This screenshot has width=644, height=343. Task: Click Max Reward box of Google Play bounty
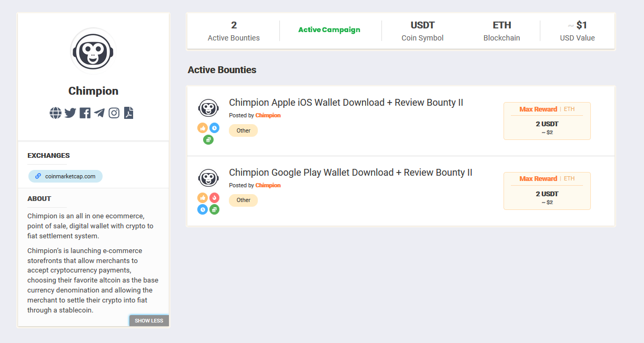(547, 191)
